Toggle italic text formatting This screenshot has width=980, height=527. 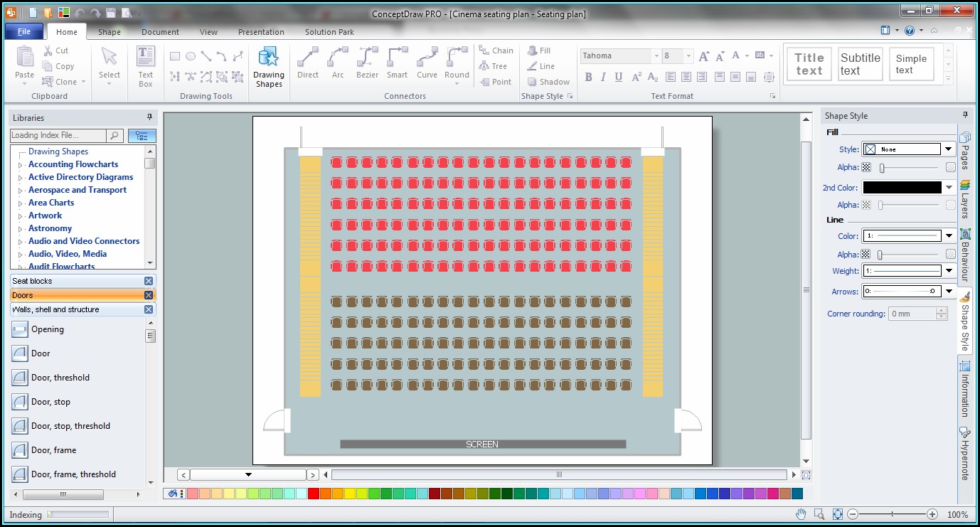click(603, 78)
